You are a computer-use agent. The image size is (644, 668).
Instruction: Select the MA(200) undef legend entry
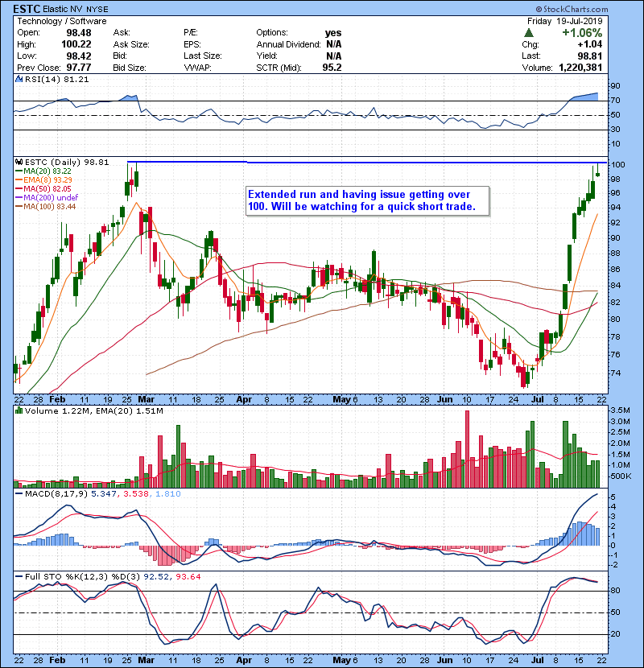pyautogui.click(x=47, y=198)
